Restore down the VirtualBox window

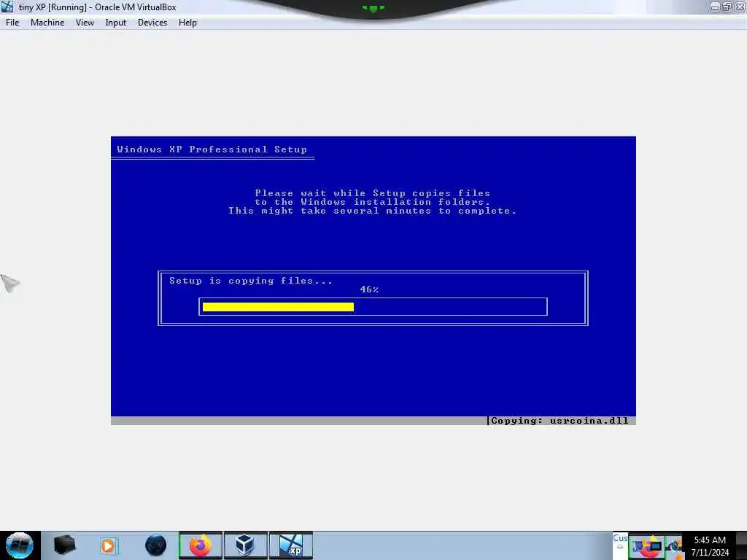tap(727, 7)
